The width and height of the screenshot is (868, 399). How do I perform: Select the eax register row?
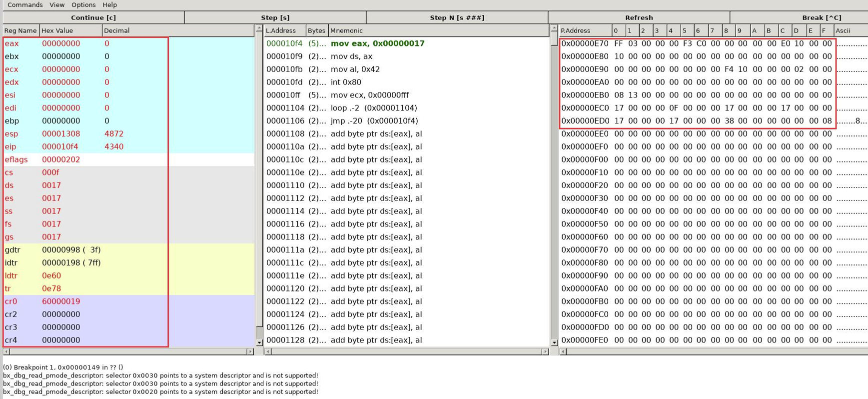point(129,43)
